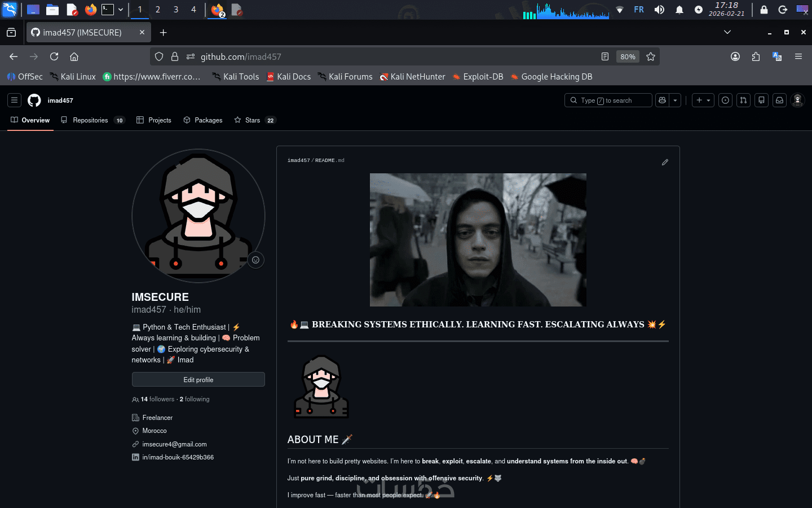This screenshot has width=812, height=508.
Task: Open tracking protection shield icon
Action: (159, 56)
